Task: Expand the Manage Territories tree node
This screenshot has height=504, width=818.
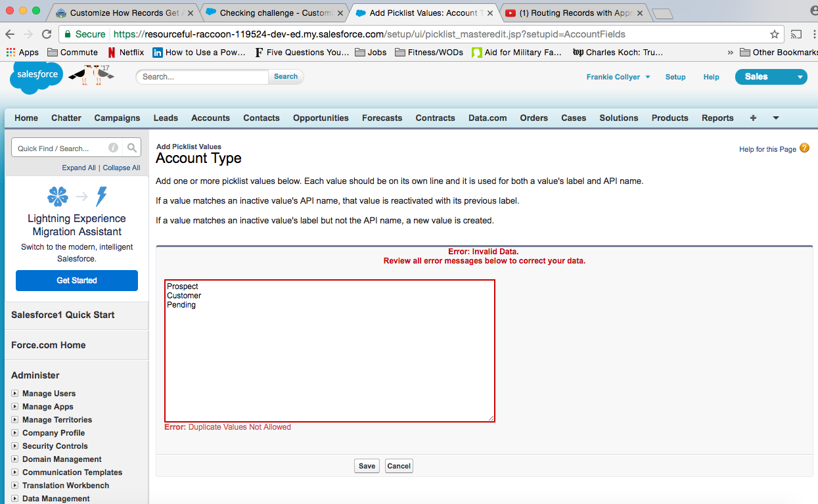Action: click(14, 420)
